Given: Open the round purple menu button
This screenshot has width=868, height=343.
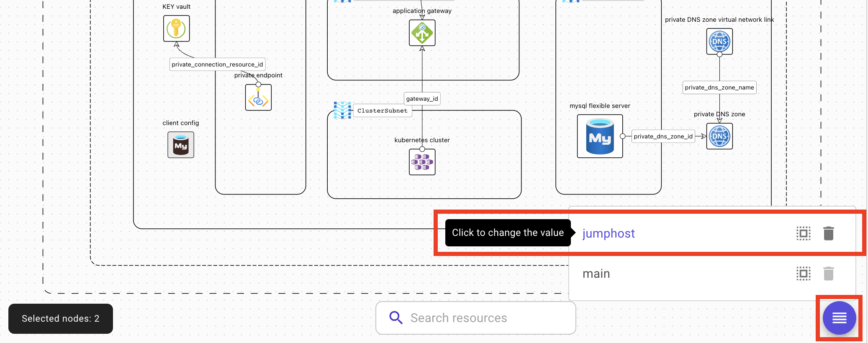Looking at the screenshot, I should click(839, 318).
